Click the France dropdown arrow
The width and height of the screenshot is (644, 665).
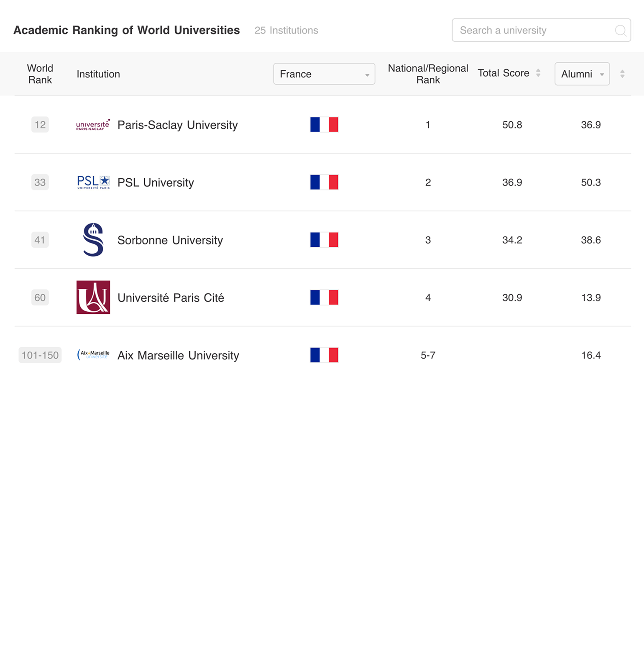point(367,75)
